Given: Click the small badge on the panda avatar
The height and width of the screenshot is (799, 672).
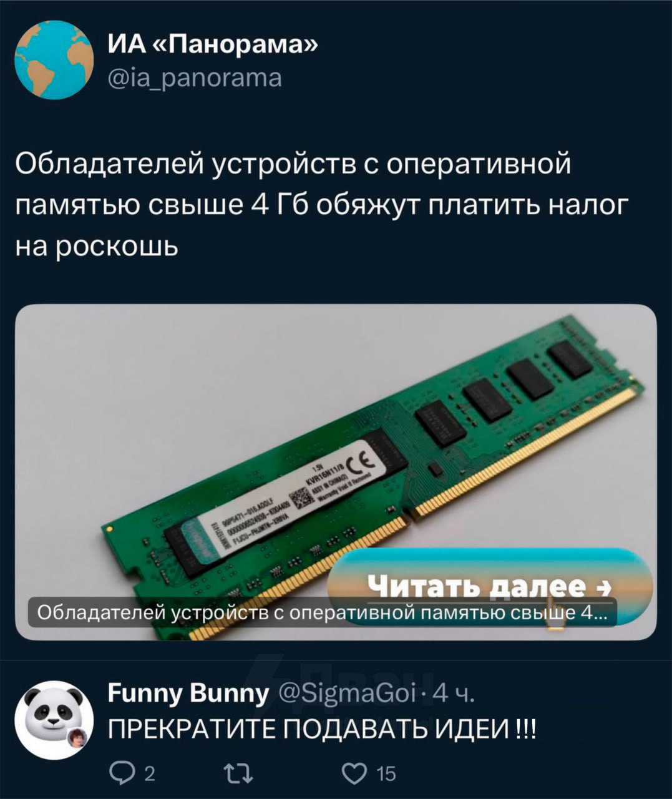Looking at the screenshot, I should tap(77, 738).
